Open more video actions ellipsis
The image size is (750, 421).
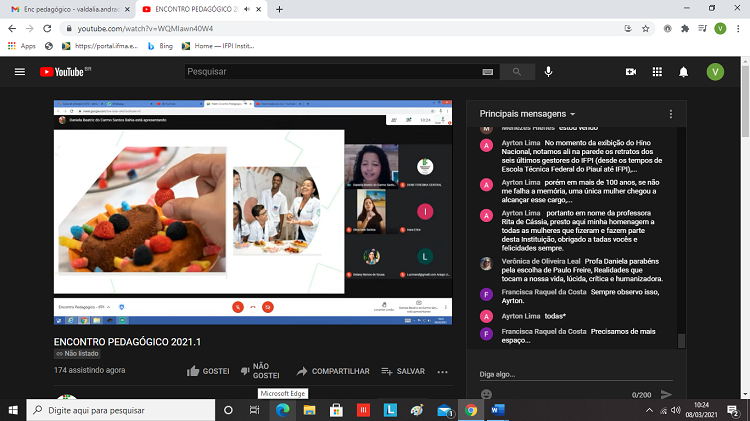(x=442, y=372)
